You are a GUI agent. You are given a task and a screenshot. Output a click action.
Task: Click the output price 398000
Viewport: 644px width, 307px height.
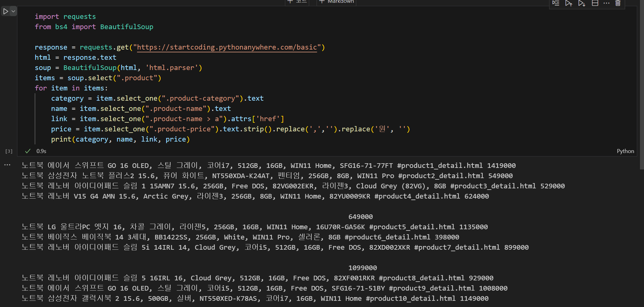(447, 237)
